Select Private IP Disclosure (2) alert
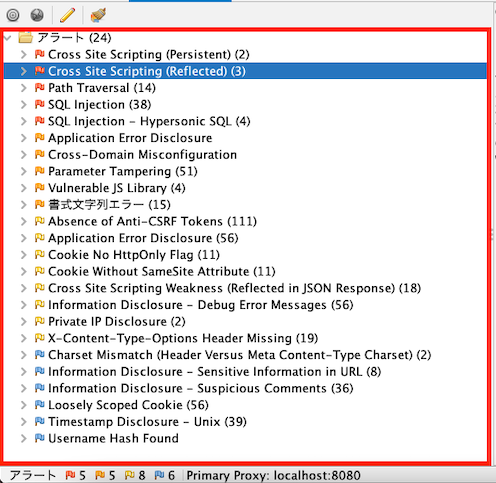Viewport: 496px width, 483px height. coord(117,321)
